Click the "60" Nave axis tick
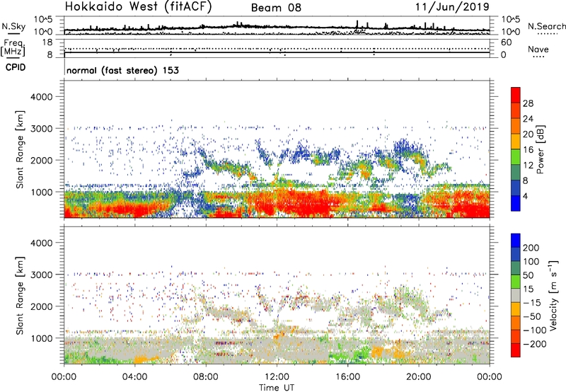The width and height of the screenshot is (566, 392). pyautogui.click(x=506, y=42)
